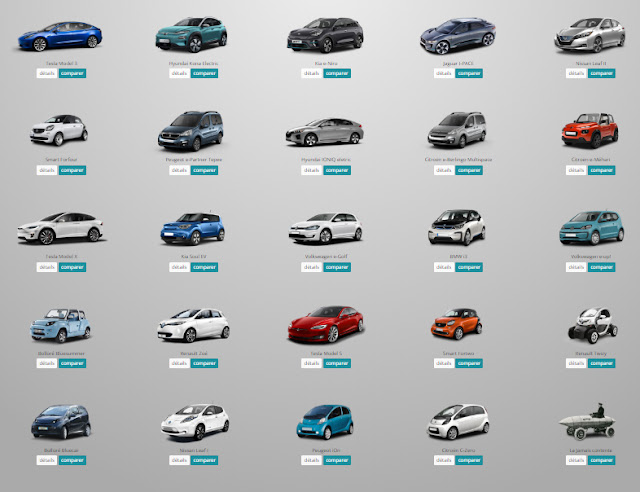Viewport: 640px width, 492px height.
Task: Open détails for La jamais contente
Action: coord(576,460)
